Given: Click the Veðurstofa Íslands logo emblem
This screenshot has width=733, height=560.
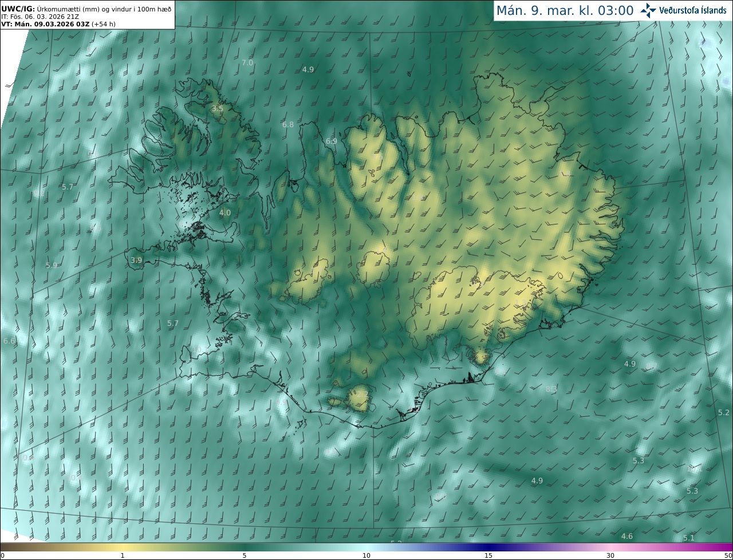Looking at the screenshot, I should (648, 10).
